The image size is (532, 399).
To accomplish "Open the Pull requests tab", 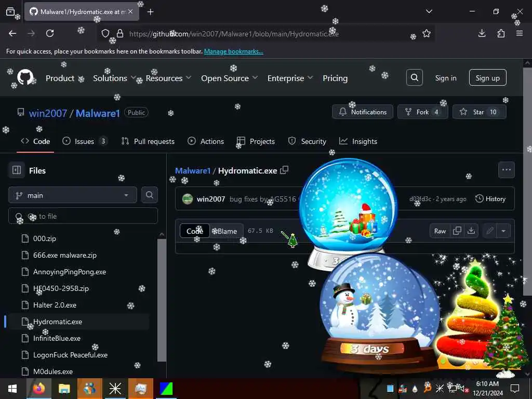I will [x=148, y=141].
